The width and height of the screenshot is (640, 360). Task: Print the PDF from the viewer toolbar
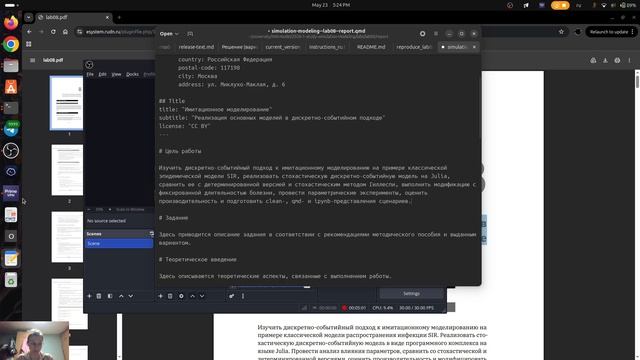[617, 60]
